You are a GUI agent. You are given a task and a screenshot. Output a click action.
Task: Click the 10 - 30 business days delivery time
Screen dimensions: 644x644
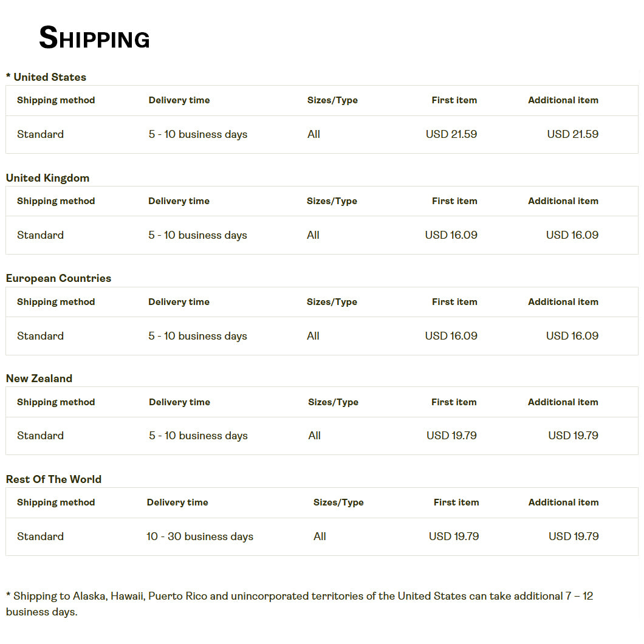point(200,536)
